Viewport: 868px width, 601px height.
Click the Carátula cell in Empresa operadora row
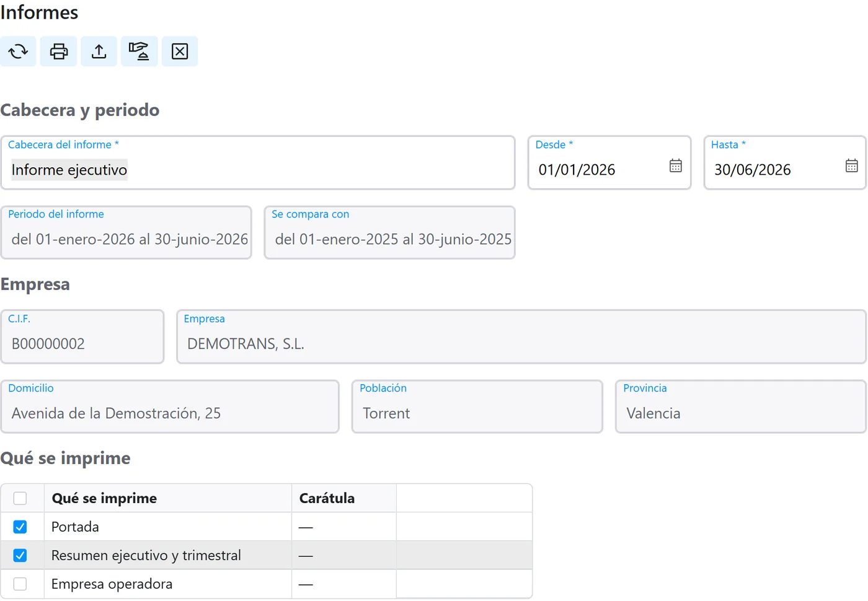(x=344, y=584)
